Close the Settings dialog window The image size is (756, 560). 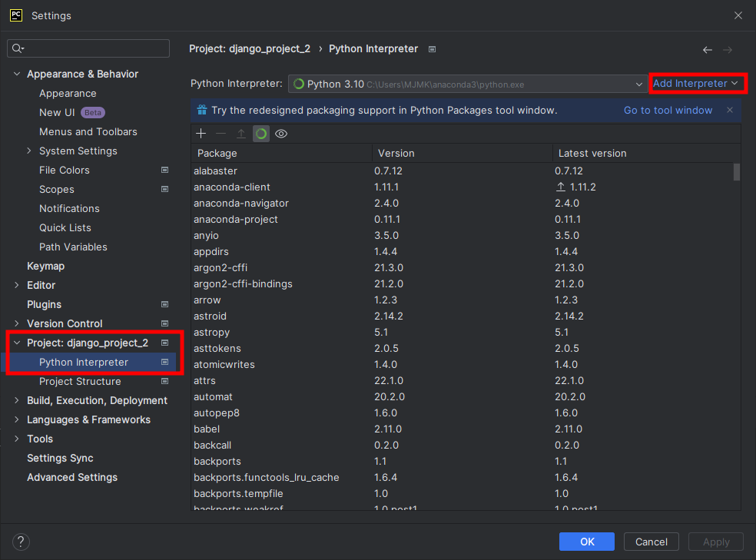pyautogui.click(x=738, y=15)
